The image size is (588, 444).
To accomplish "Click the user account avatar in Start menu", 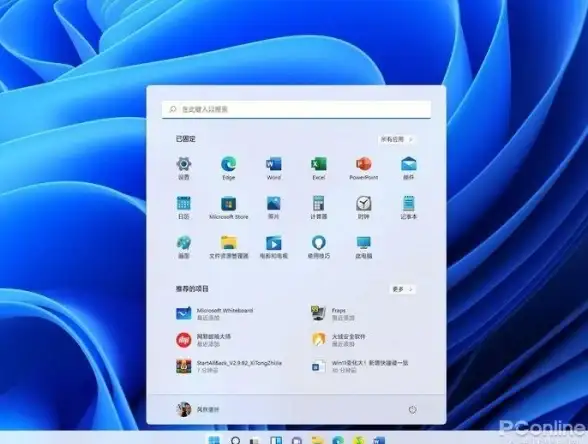I will click(x=184, y=410).
